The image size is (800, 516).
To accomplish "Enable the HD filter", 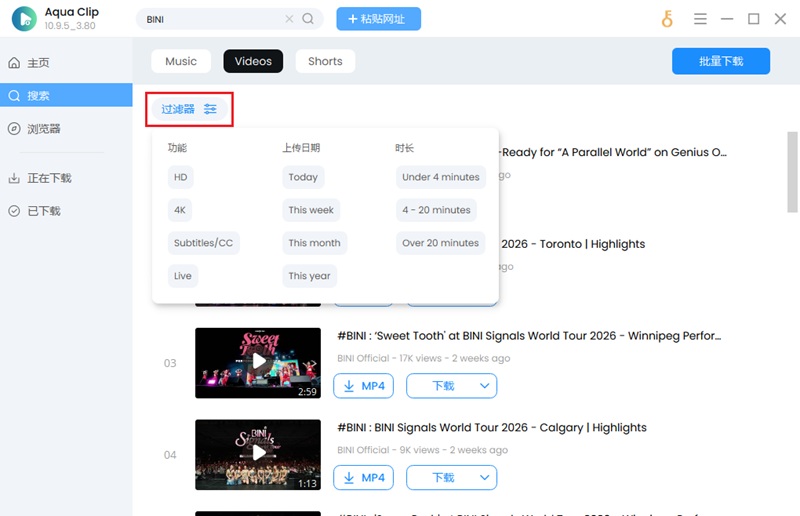I will pyautogui.click(x=181, y=177).
